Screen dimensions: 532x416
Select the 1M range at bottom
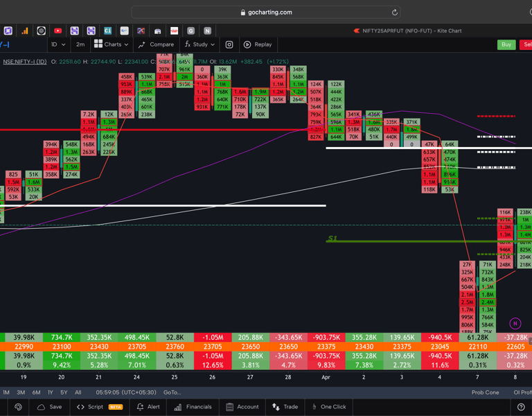[6, 392]
